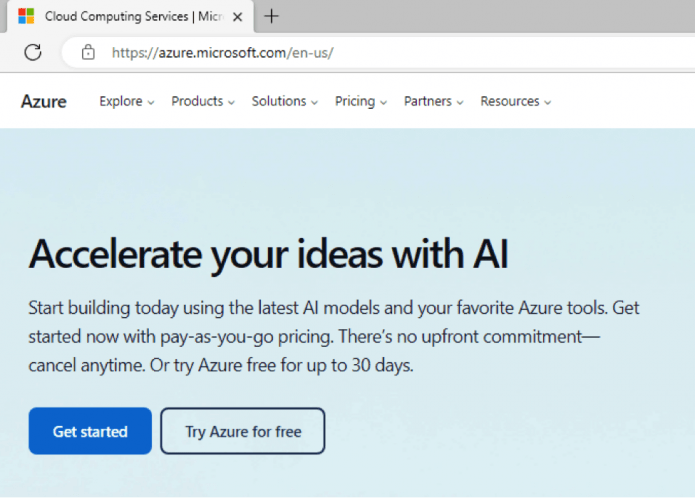Viewport: 695px width, 498px height.
Task: Open the Products dropdown
Action: click(203, 101)
